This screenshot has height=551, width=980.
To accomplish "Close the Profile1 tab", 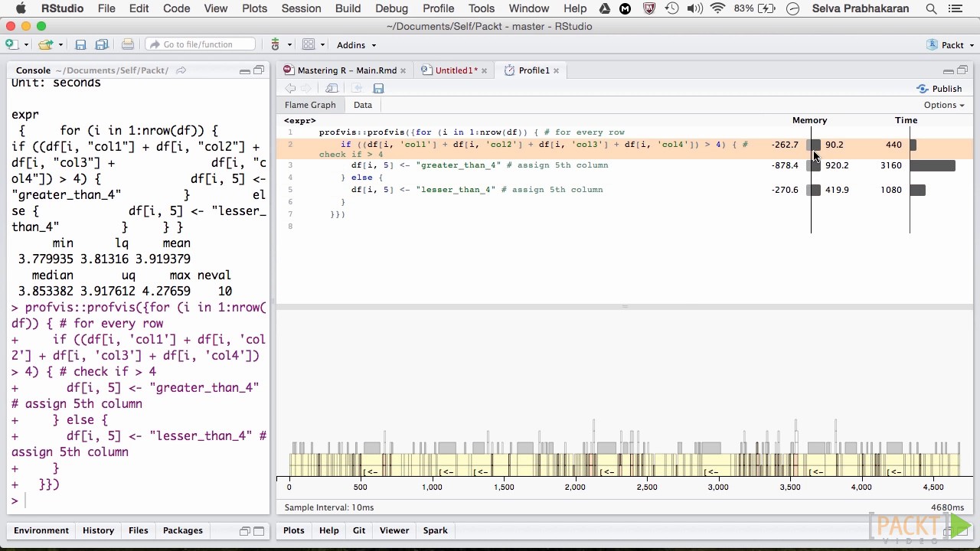I will point(557,70).
